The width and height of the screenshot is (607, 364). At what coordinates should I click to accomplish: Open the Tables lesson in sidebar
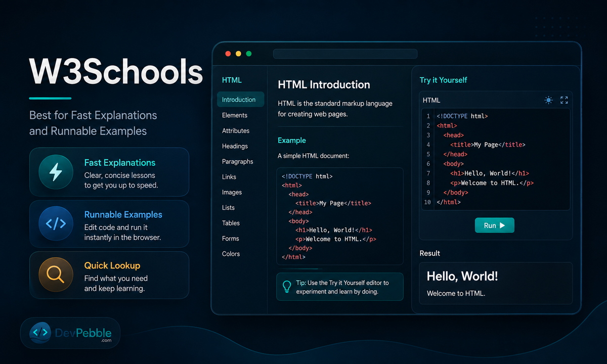pyautogui.click(x=231, y=223)
